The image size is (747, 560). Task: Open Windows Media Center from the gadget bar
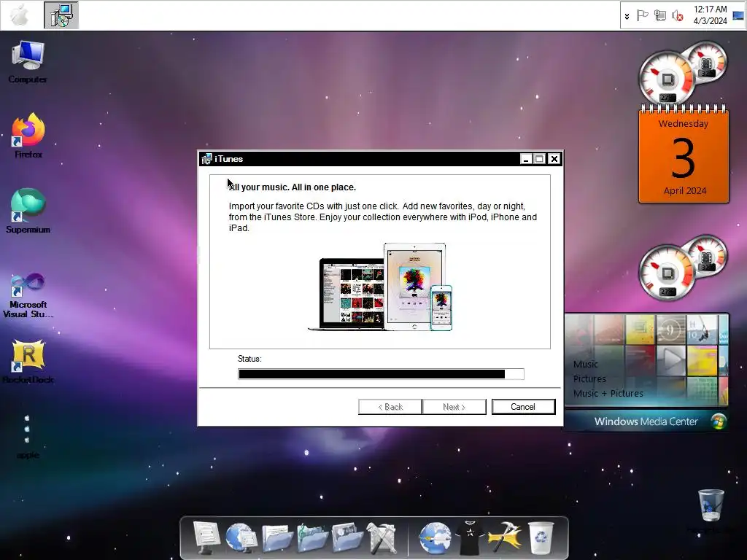(x=646, y=421)
